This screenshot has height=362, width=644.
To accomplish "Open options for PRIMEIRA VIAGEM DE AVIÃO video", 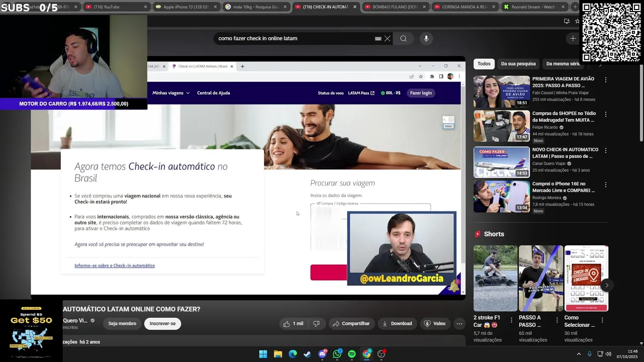I will (x=606, y=80).
